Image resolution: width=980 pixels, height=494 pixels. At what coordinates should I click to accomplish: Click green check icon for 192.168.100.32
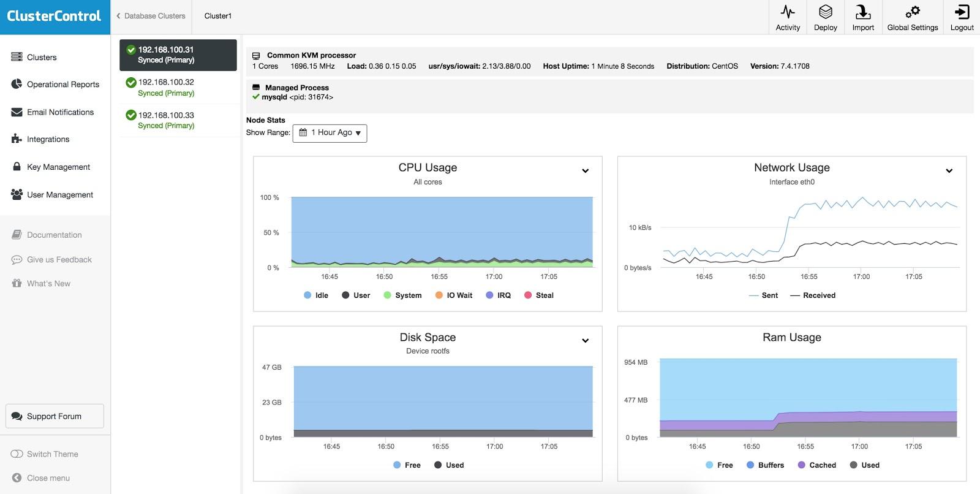coord(130,82)
